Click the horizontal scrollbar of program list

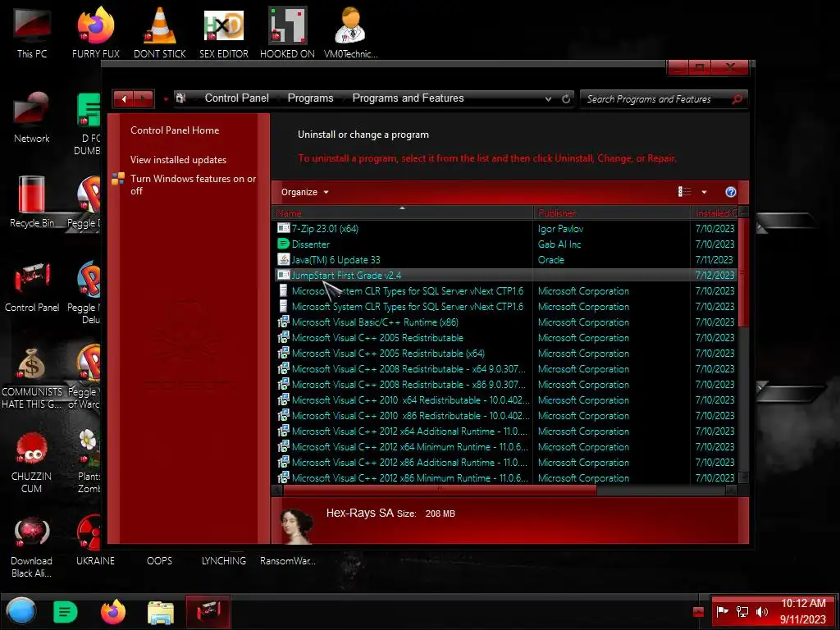[440, 489]
